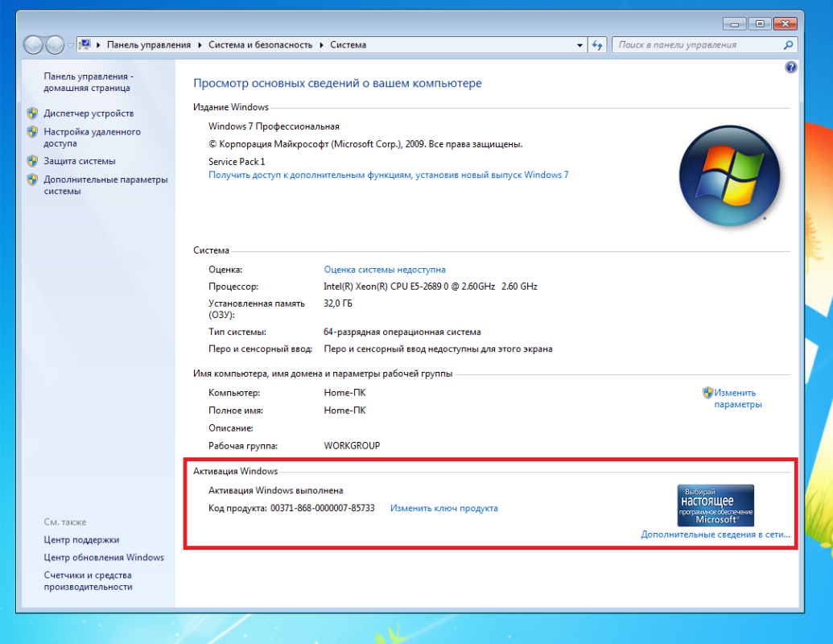833x644 pixels.
Task: Click the Изменить параметры link
Action: [735, 398]
